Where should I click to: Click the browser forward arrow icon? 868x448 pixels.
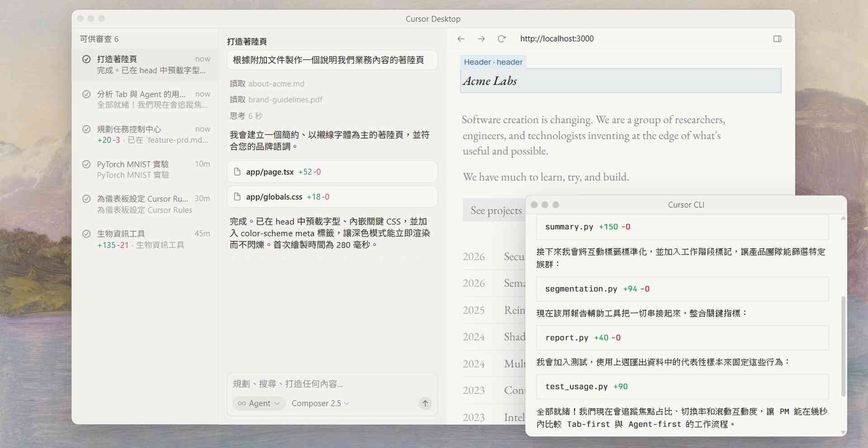(x=481, y=39)
